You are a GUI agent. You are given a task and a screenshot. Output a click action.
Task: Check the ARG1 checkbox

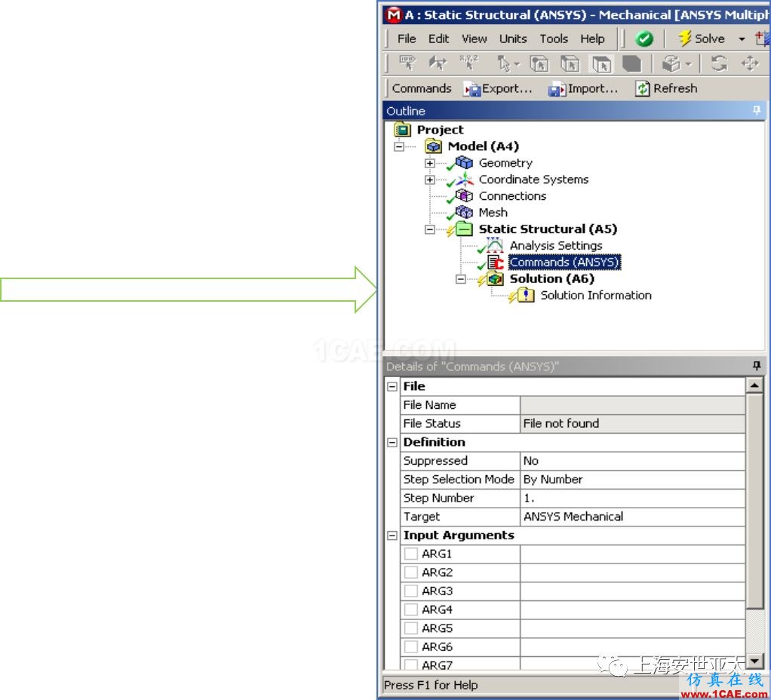click(x=410, y=554)
